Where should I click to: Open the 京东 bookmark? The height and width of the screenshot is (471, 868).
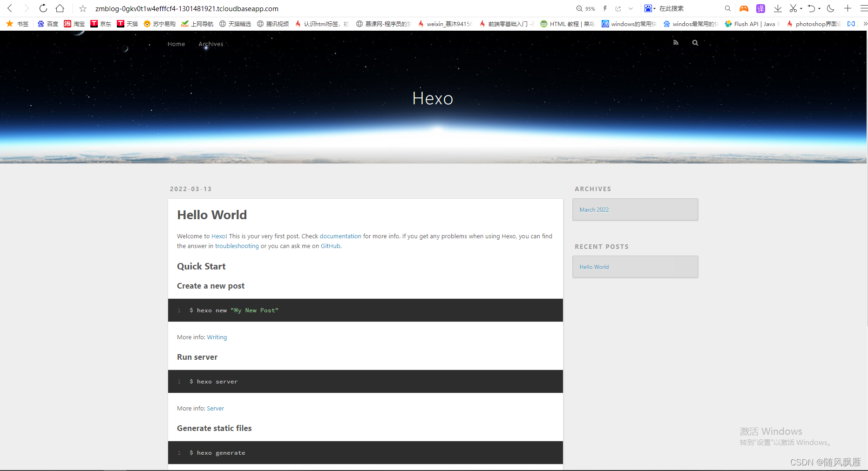(101, 24)
